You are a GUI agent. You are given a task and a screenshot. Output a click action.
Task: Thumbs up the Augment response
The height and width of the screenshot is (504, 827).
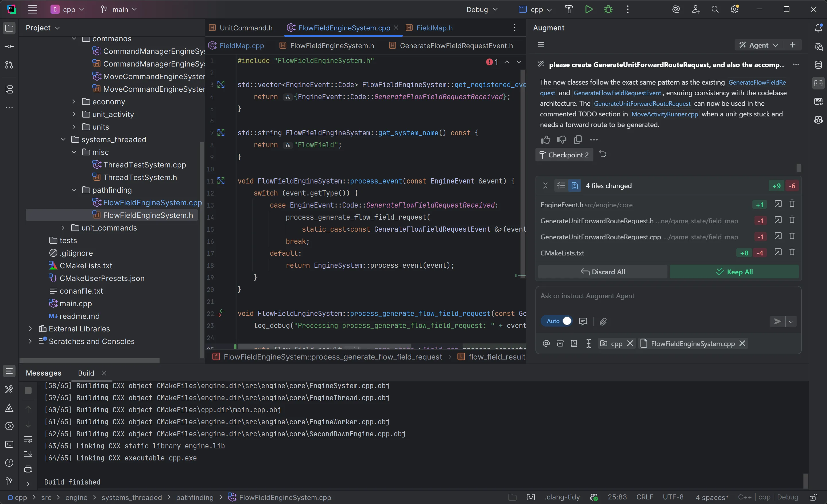545,140
